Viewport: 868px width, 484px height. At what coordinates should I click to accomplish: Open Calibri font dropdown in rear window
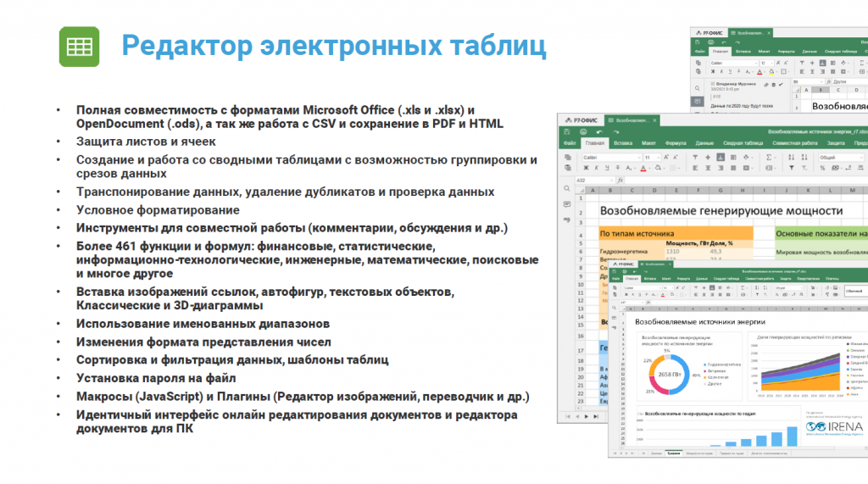click(755, 63)
